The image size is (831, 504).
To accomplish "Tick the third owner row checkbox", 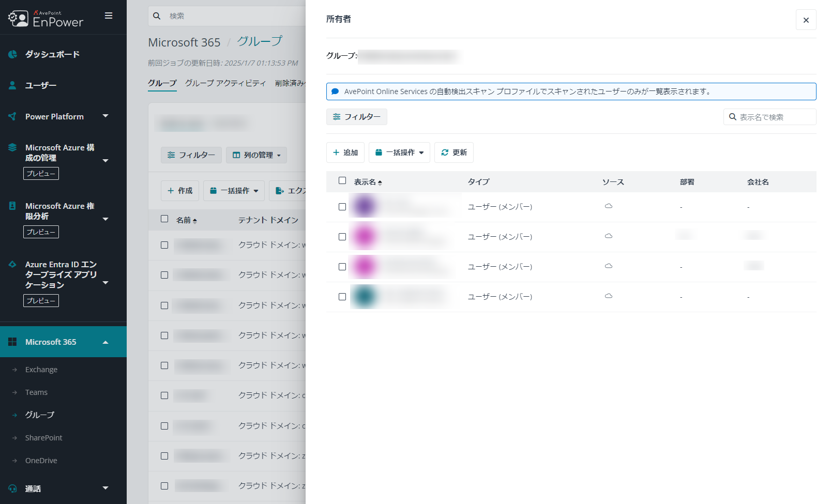I will click(x=342, y=267).
